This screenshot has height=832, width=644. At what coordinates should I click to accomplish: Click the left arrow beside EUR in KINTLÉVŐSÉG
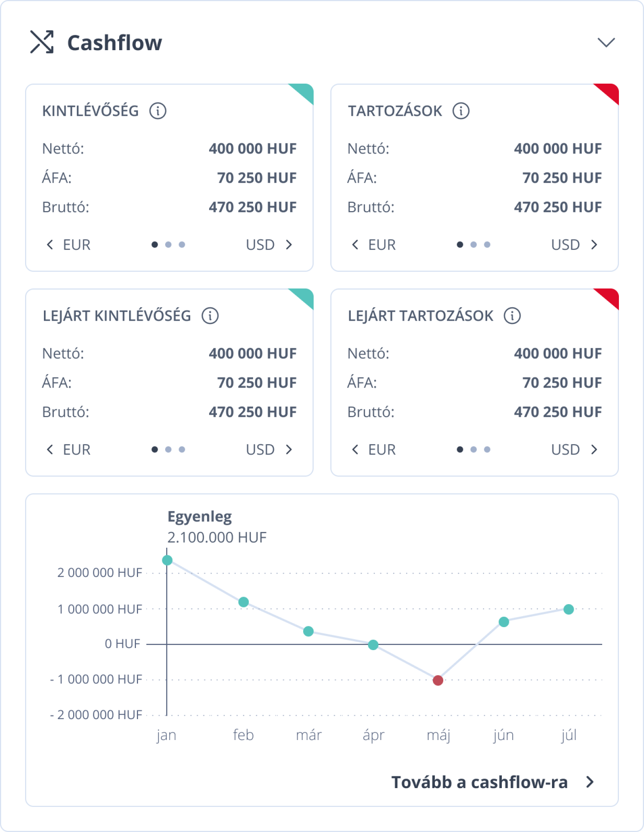(x=50, y=245)
